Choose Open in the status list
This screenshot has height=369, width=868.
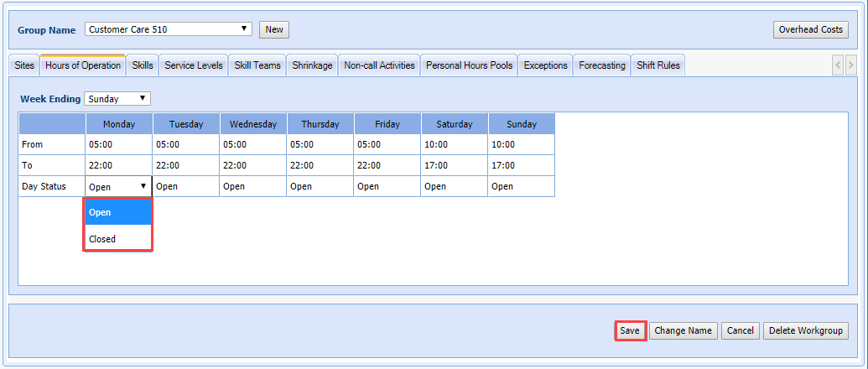117,212
